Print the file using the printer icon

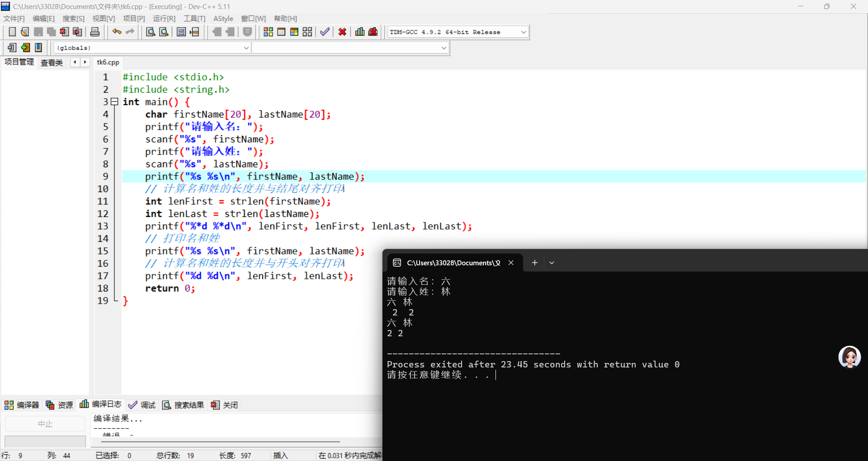pyautogui.click(x=95, y=32)
